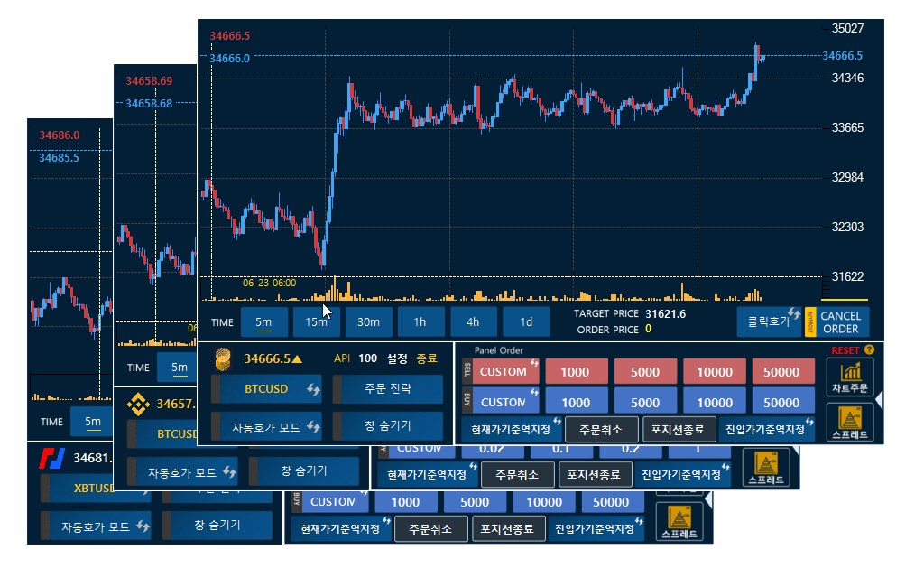Click the 34666.5 price label on the price axis
Screen dimensions: 924x568
click(x=843, y=55)
